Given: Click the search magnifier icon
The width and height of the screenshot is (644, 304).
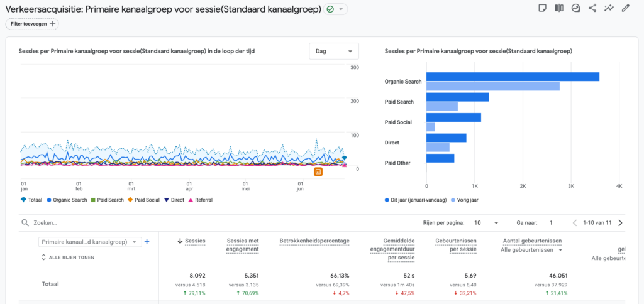Looking at the screenshot, I should tap(25, 223).
